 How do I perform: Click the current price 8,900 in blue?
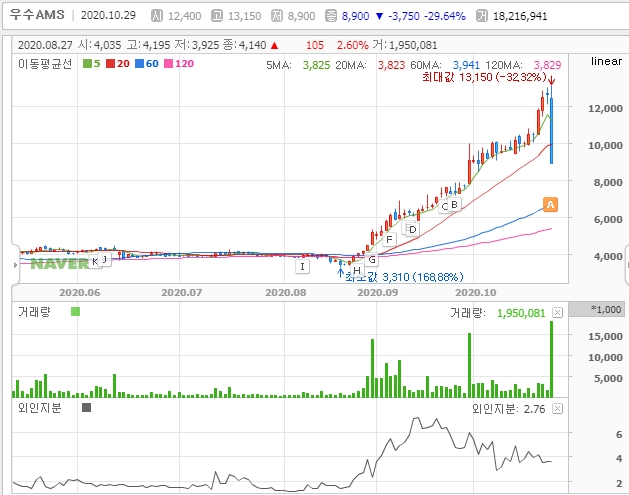355,16
